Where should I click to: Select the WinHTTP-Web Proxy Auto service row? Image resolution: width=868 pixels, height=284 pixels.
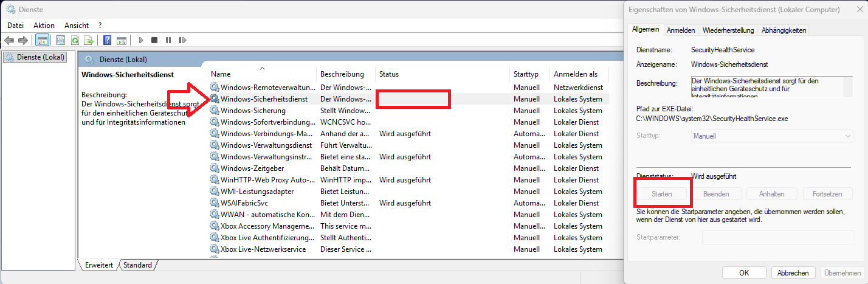coord(408,180)
